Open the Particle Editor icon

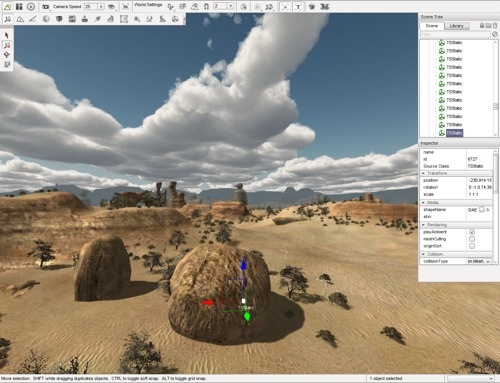[x=137, y=19]
